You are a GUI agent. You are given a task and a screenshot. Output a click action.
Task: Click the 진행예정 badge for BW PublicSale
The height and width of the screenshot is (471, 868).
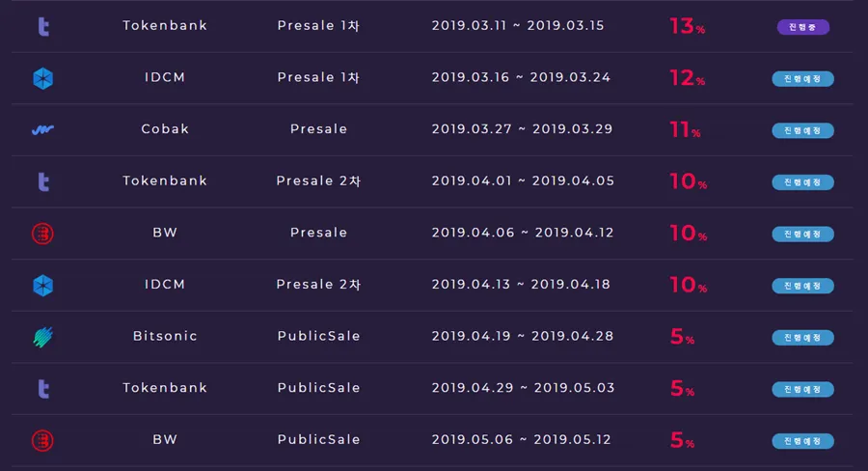(x=802, y=441)
